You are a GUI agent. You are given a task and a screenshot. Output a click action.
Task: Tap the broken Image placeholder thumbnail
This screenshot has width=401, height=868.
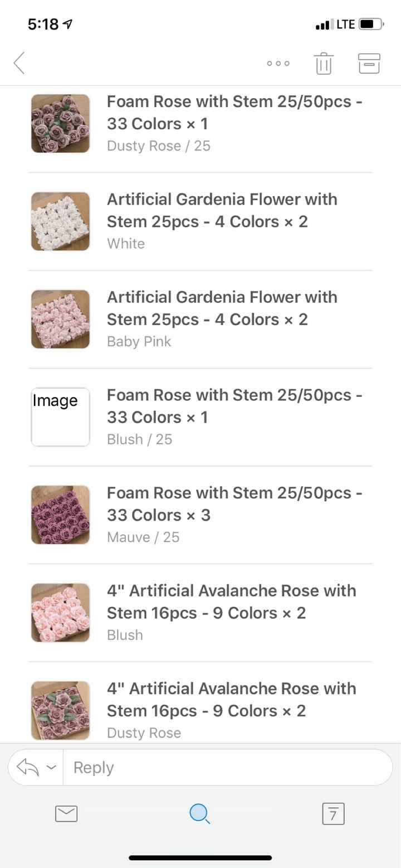(60, 417)
